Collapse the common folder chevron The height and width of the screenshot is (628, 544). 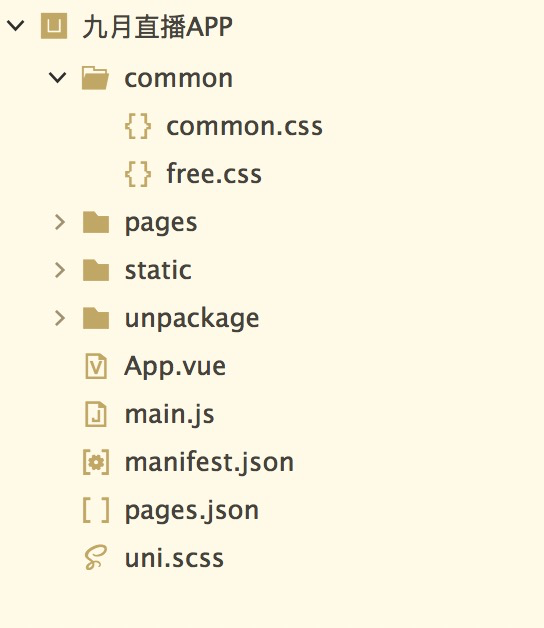coord(57,78)
